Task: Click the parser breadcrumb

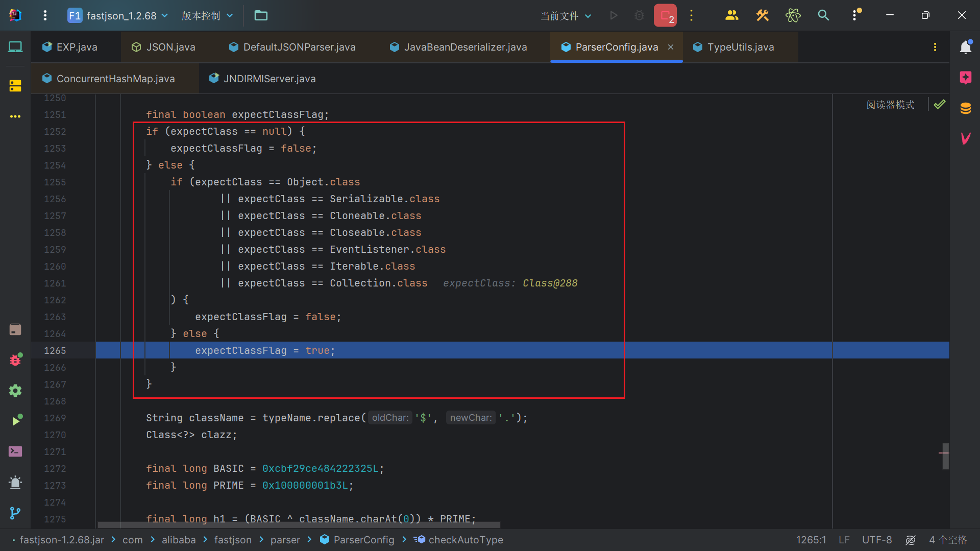Action: (285, 540)
